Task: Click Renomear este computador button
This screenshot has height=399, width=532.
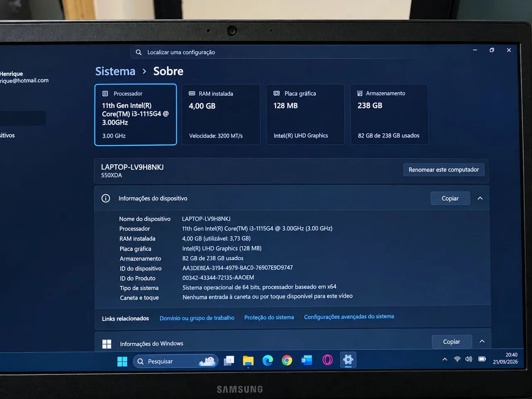Action: click(443, 170)
